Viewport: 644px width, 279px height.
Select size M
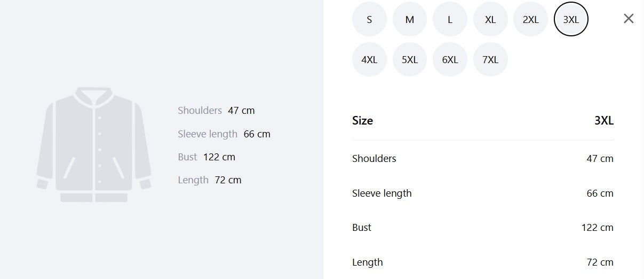point(410,19)
